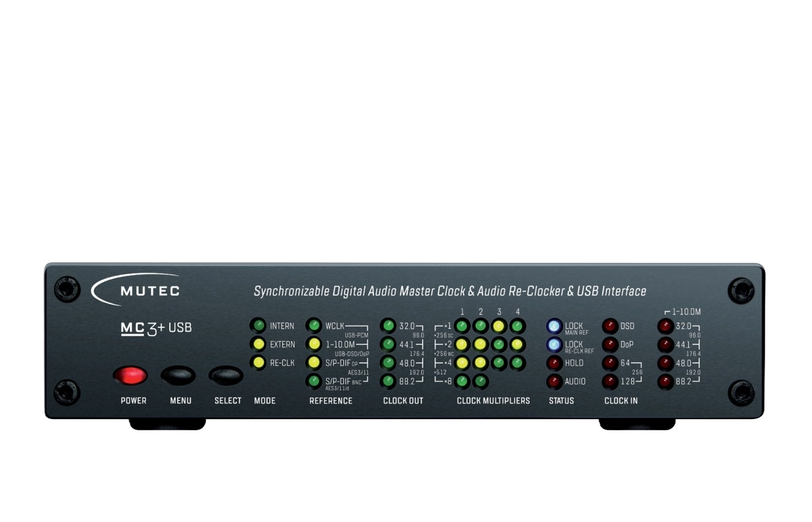Click the Clock Out 44.1 LED
The image size is (812, 522).
[388, 344]
